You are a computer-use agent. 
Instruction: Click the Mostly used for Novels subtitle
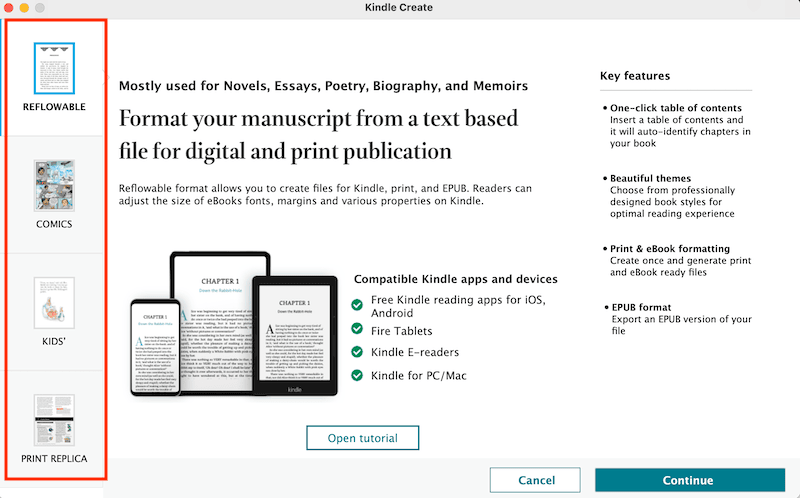point(323,86)
